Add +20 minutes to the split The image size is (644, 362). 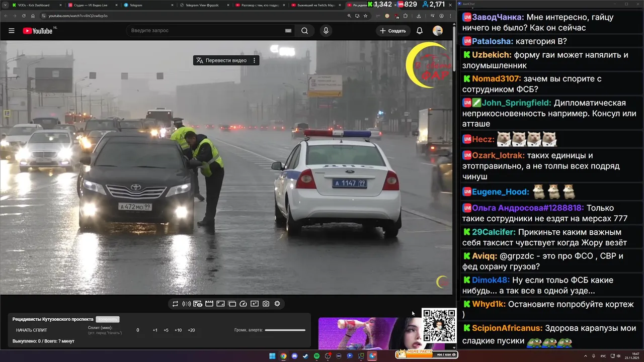(x=191, y=330)
